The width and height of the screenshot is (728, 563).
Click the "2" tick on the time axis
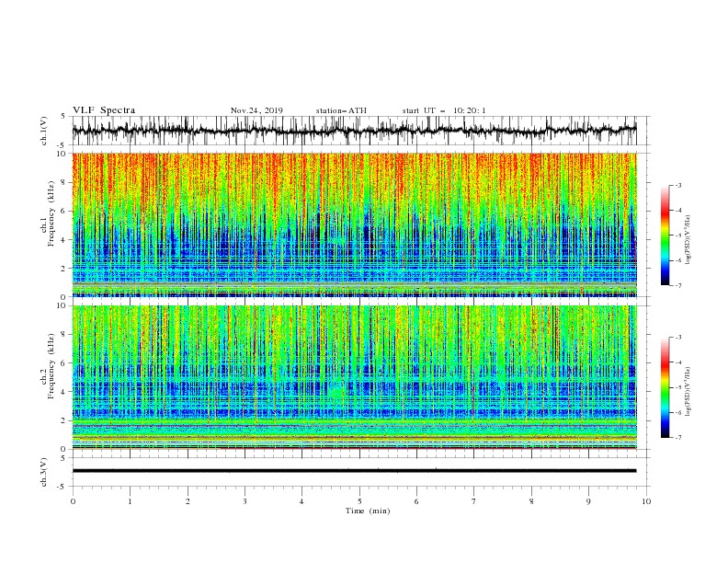(x=188, y=501)
